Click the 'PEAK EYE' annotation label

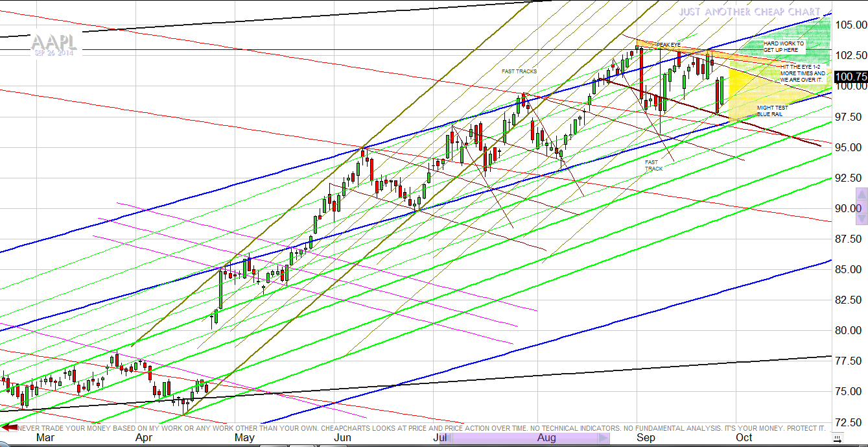click(x=668, y=45)
